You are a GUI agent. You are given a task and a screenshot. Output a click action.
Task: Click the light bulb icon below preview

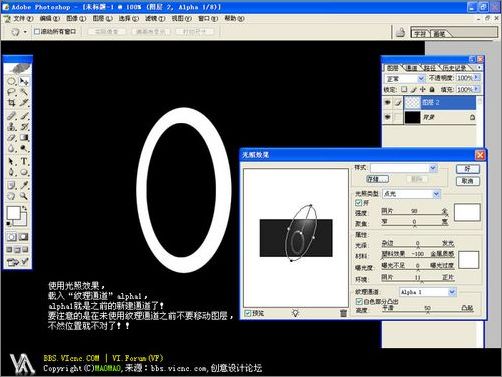click(x=295, y=313)
